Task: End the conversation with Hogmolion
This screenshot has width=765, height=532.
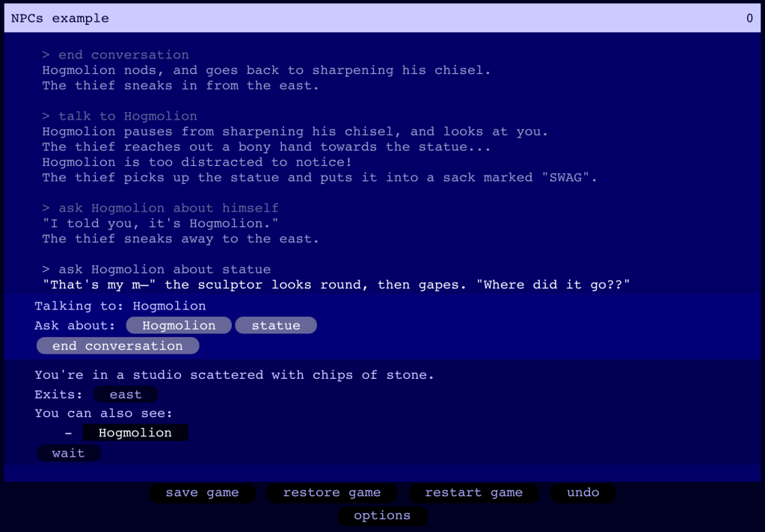Action: tap(117, 345)
